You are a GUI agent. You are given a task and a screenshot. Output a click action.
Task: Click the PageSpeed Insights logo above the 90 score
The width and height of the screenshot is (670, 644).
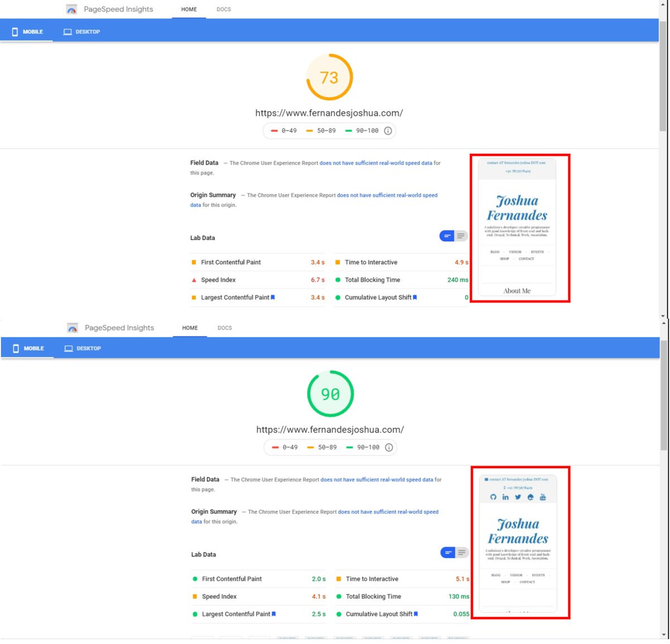click(x=73, y=328)
